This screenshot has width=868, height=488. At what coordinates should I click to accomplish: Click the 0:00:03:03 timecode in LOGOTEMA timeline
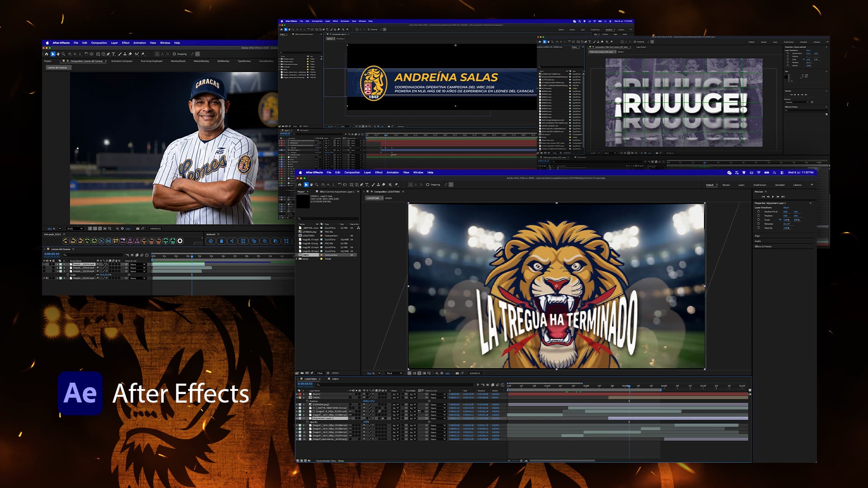[305, 384]
